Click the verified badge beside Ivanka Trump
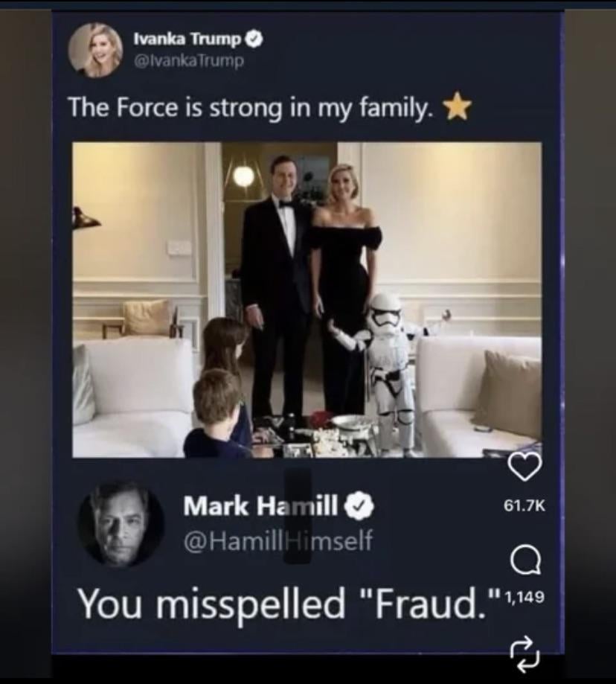This screenshot has height=684, width=616. pos(255,39)
